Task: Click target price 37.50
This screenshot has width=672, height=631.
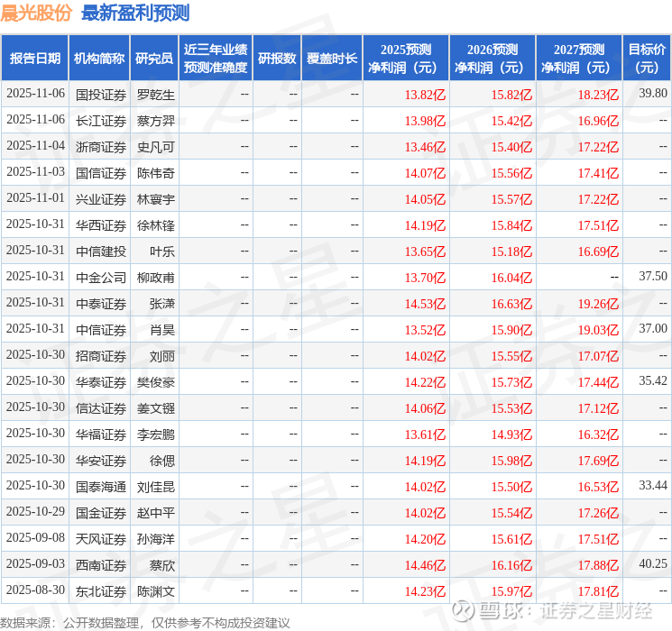Action: click(653, 276)
